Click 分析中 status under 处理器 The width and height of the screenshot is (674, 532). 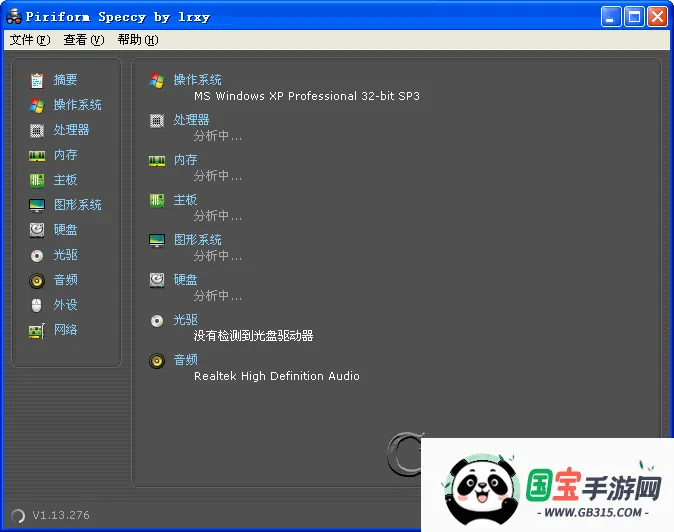(218, 136)
